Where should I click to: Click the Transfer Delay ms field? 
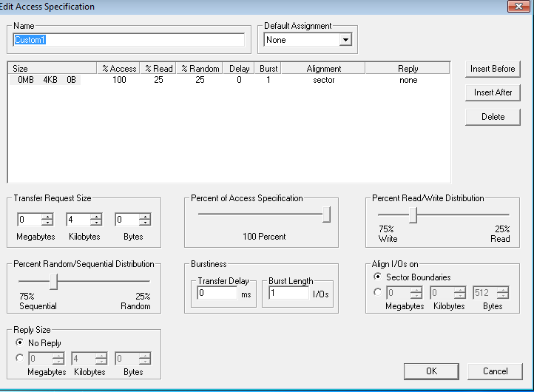click(217, 293)
